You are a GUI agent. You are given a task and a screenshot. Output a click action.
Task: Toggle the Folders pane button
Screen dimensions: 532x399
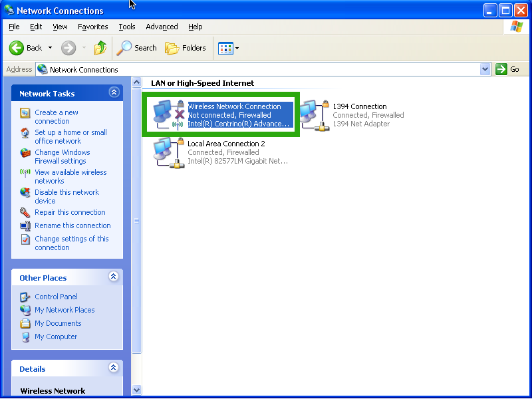click(186, 48)
